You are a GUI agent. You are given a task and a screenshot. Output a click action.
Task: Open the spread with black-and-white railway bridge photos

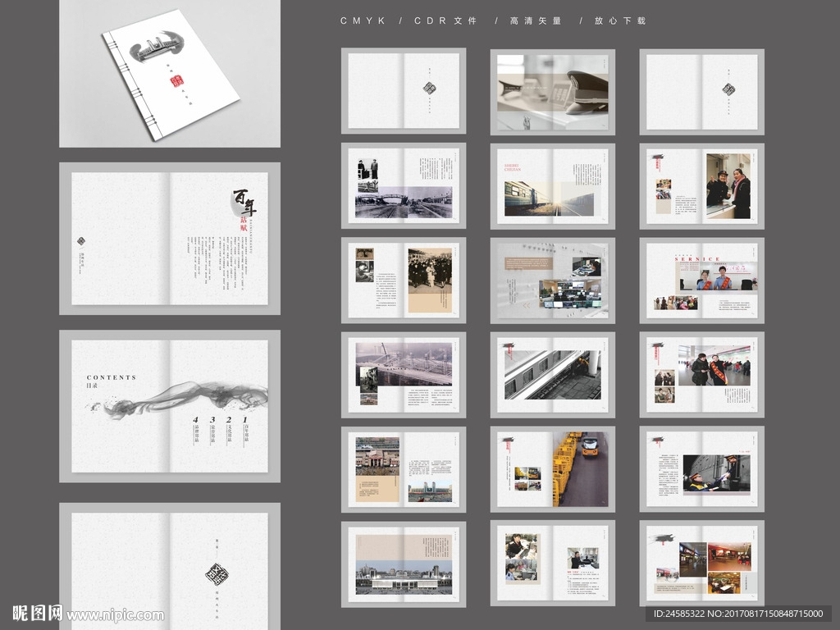pos(404,185)
